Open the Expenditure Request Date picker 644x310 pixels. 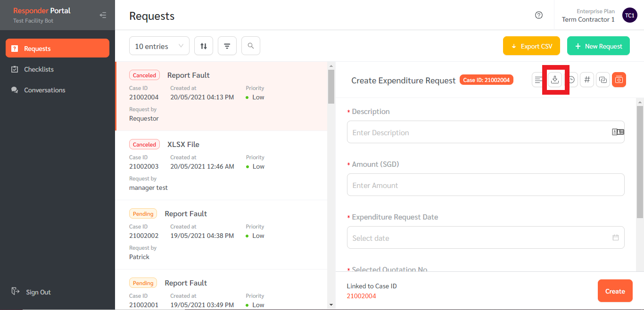pos(486,237)
